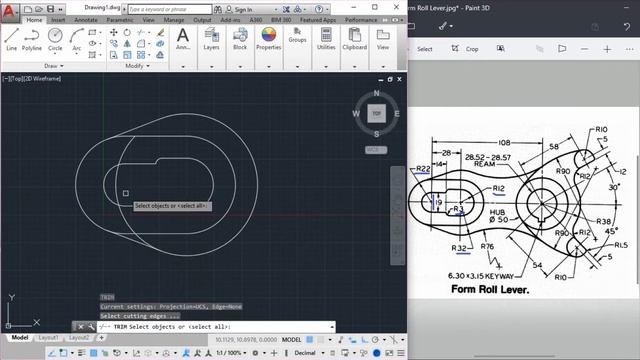This screenshot has width=640, height=360.
Task: Open the Block panel button
Action: pos(240,39)
